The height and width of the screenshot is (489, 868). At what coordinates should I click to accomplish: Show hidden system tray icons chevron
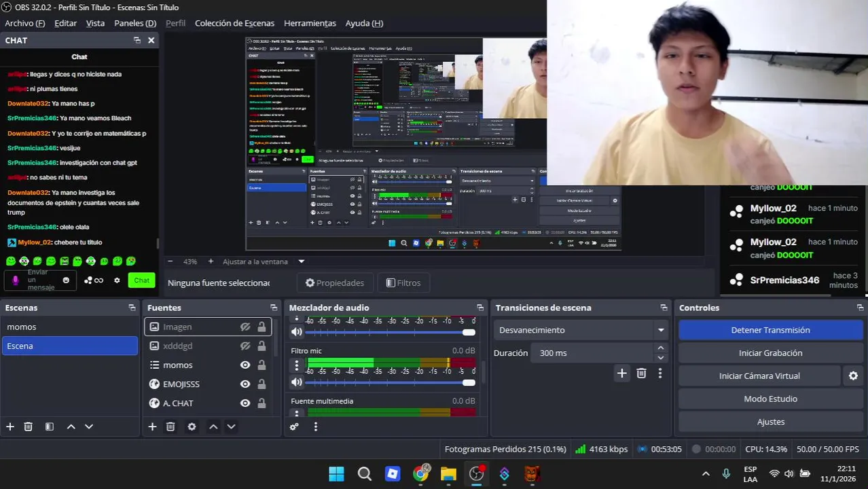[x=706, y=473]
